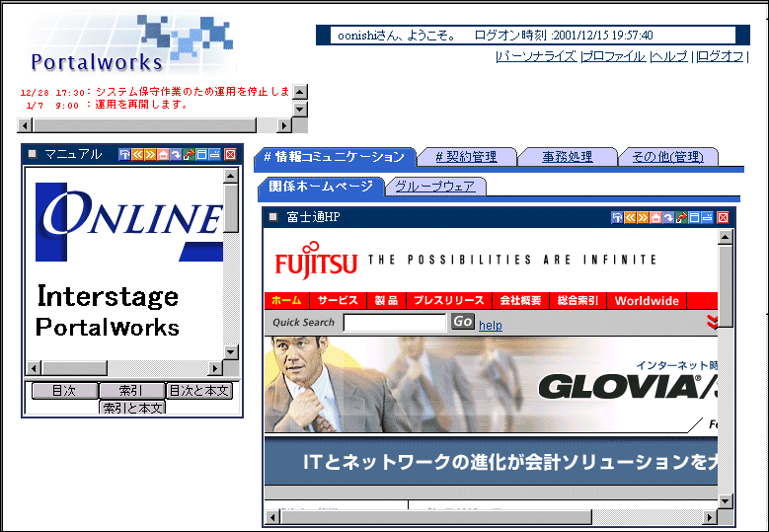Click the back arrows icon in マニュアル panel
The width and height of the screenshot is (769, 532).
click(137, 155)
